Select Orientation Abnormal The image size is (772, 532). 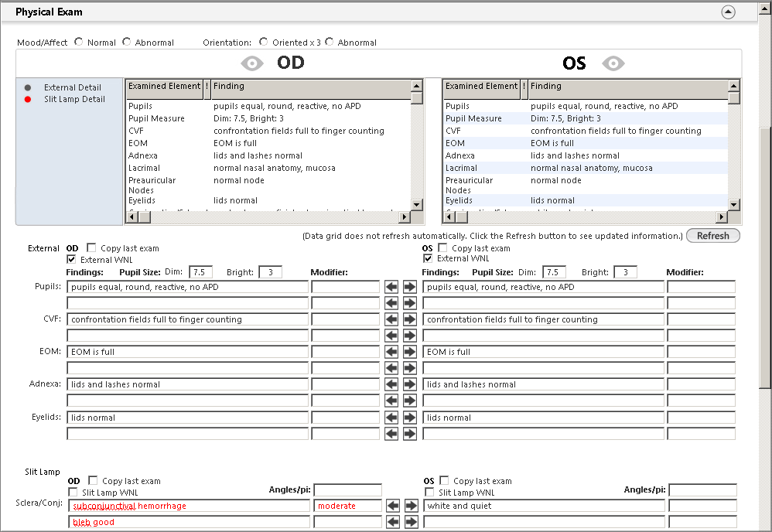pyautogui.click(x=329, y=42)
